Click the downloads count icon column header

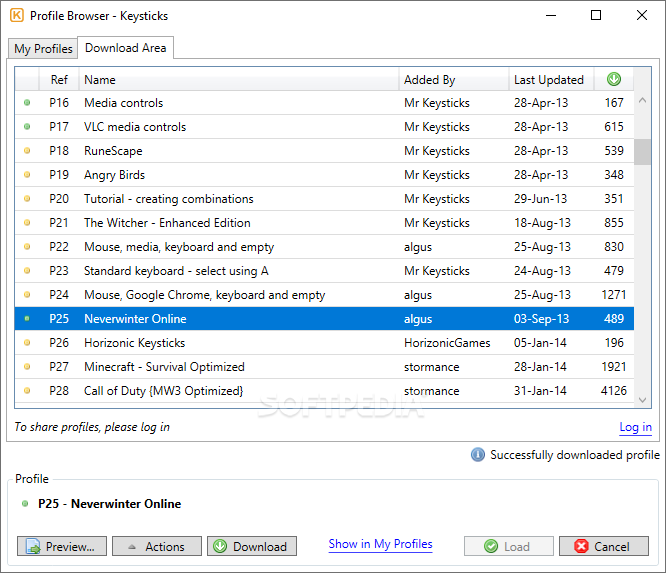[613, 79]
